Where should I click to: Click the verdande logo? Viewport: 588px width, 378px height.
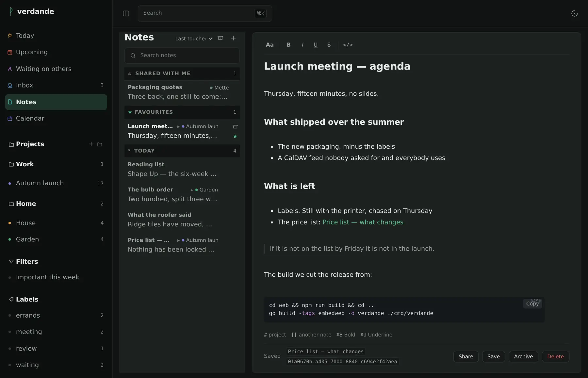[x=31, y=11]
